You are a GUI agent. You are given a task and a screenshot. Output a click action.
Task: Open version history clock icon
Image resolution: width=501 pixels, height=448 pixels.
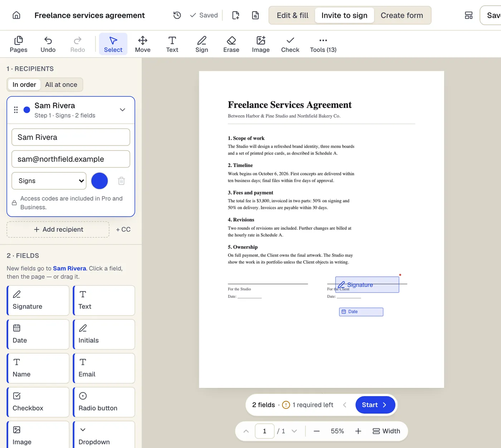[x=177, y=15]
